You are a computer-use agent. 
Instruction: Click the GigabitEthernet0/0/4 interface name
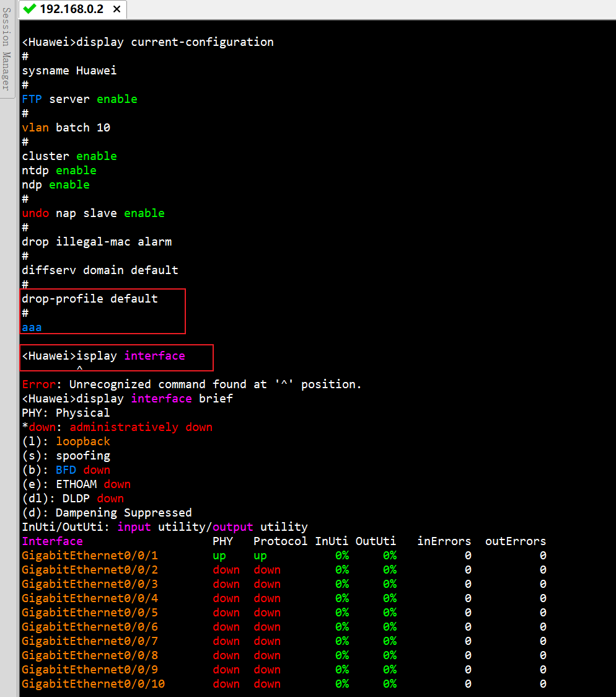pos(90,598)
